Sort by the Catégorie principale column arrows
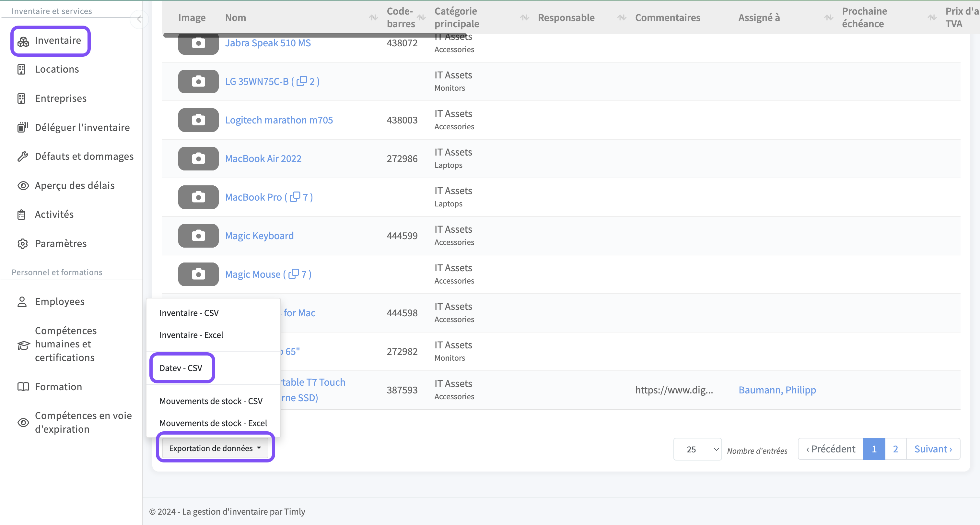 tap(525, 17)
